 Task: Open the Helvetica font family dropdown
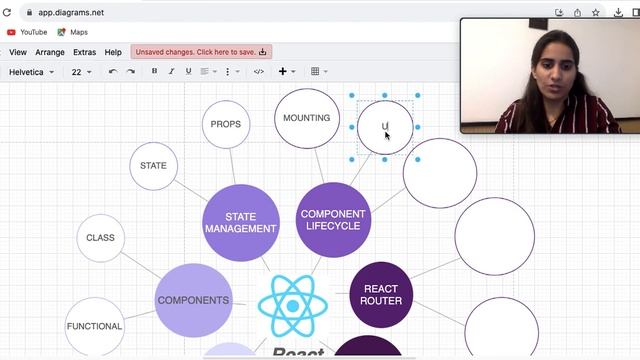click(31, 72)
